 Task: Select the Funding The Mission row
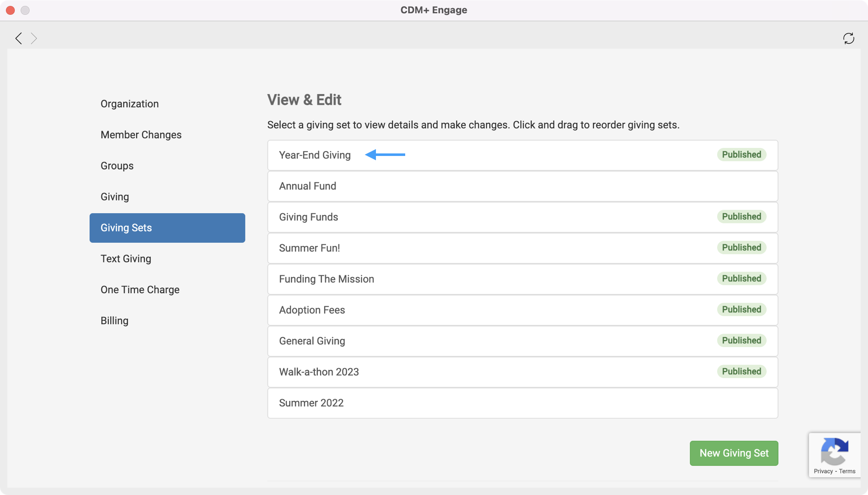pyautogui.click(x=326, y=279)
